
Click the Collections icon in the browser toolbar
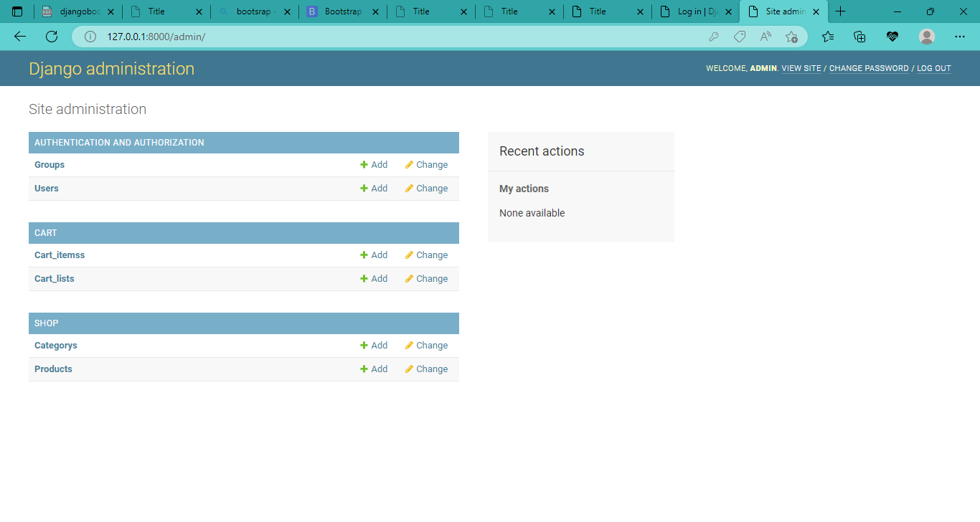click(859, 36)
